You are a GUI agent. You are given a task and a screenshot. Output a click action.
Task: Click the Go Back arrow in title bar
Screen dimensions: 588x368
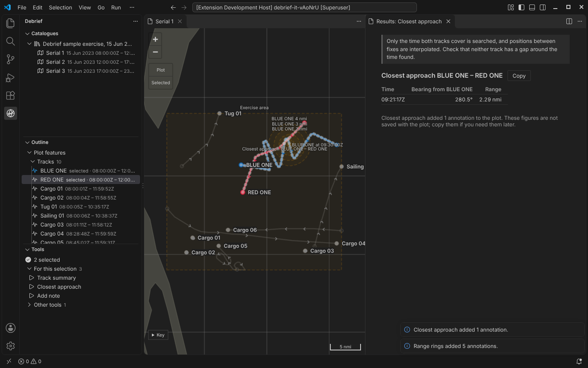(173, 7)
